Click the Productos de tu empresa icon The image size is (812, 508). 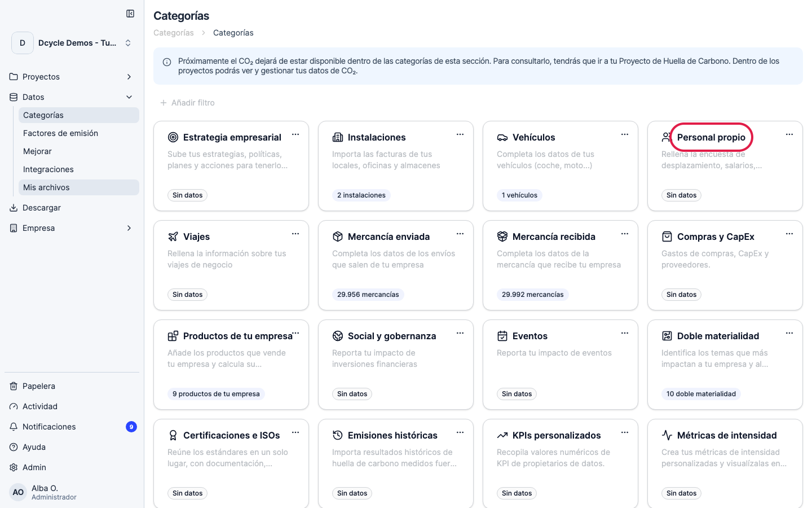click(173, 336)
